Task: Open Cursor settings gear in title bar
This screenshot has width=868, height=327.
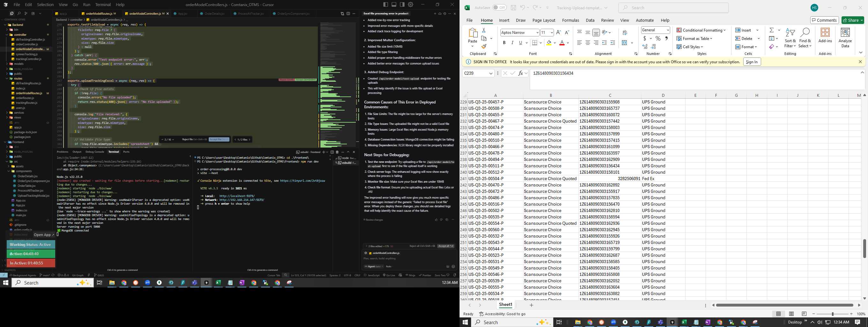Action: point(410,4)
